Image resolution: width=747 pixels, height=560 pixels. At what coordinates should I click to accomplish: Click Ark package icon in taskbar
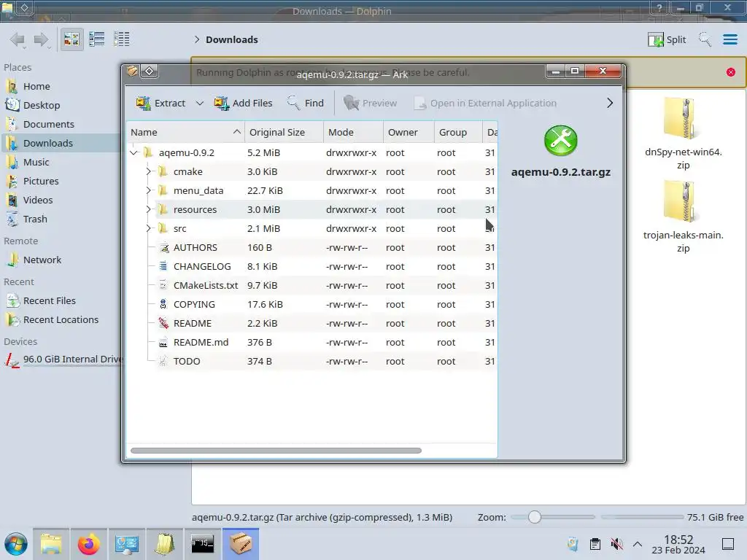pyautogui.click(x=241, y=544)
